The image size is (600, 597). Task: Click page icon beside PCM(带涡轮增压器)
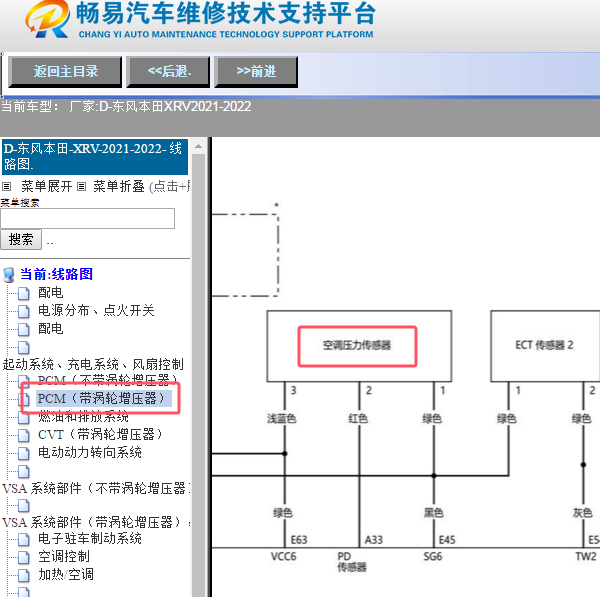point(24,399)
